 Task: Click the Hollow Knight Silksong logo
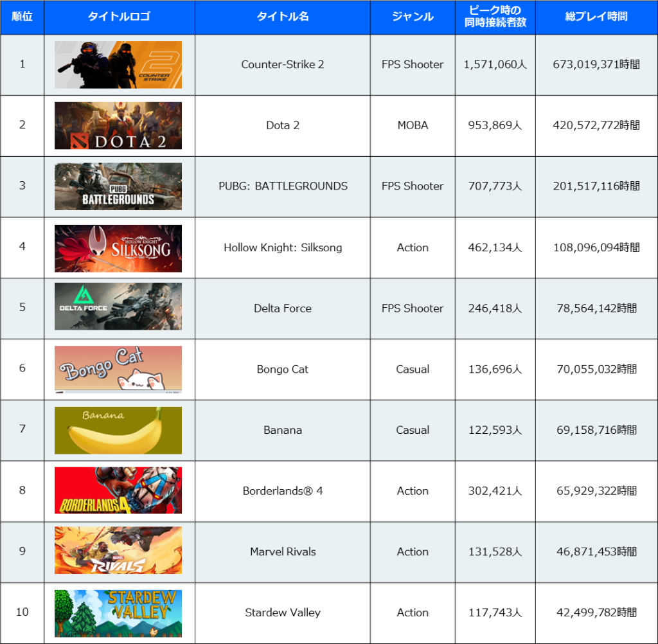point(118,248)
